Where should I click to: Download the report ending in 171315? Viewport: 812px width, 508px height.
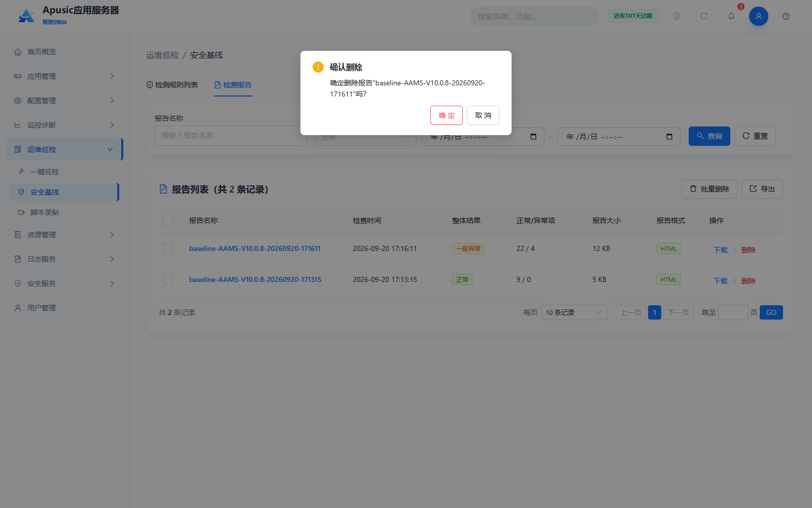721,281
